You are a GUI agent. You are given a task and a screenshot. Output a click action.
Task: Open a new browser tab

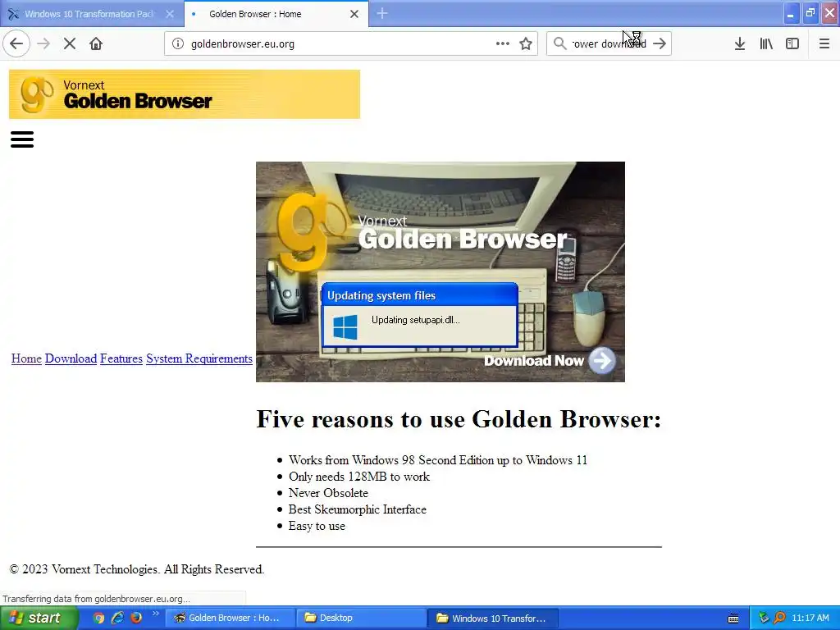(x=382, y=13)
